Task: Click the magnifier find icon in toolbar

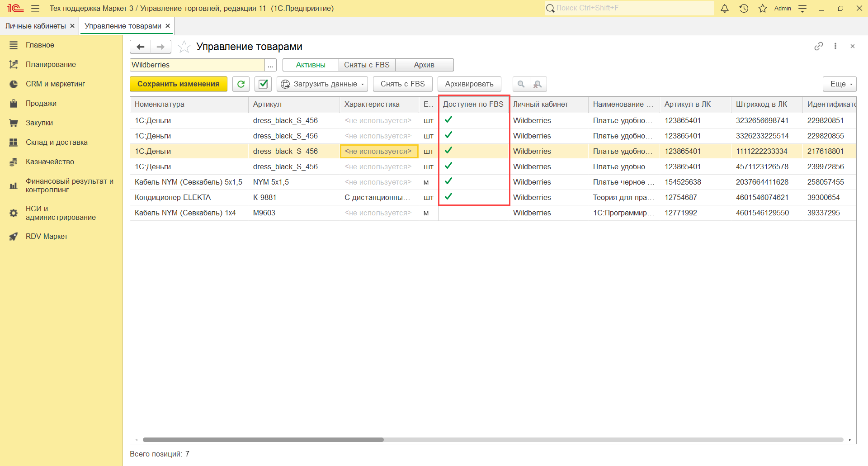Action: click(x=521, y=84)
